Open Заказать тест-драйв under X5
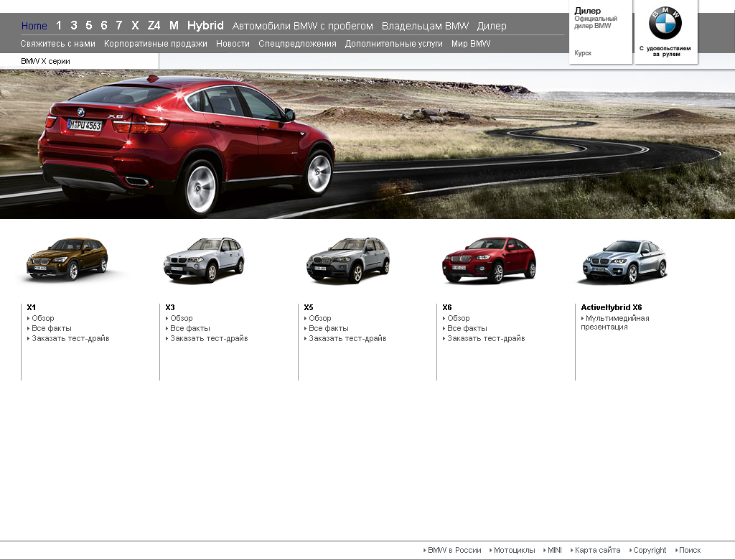The image size is (735, 560). [347, 338]
